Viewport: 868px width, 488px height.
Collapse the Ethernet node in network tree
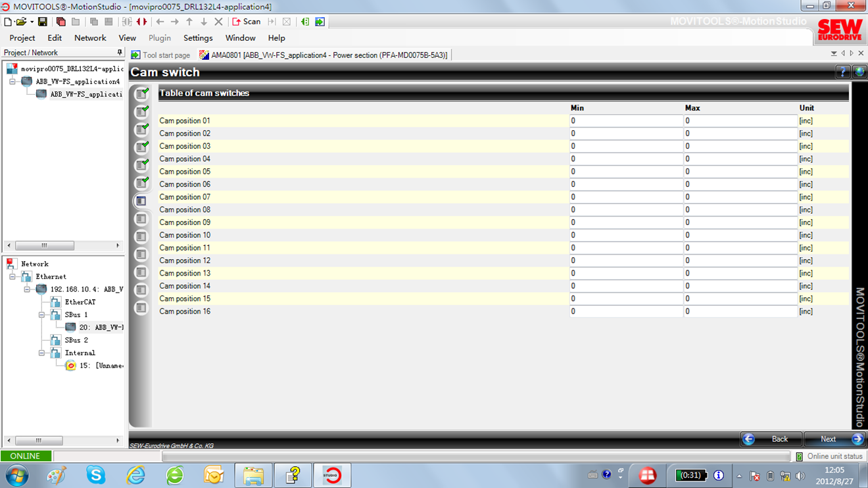coord(12,277)
